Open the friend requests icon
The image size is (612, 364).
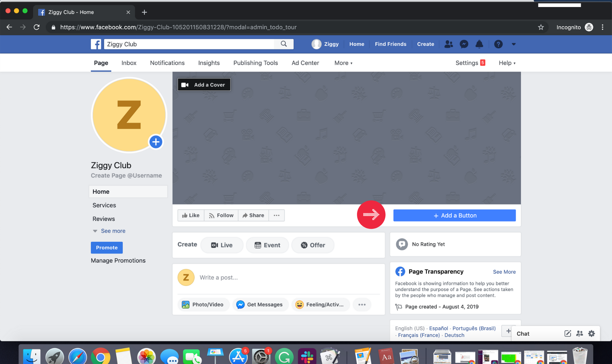tap(448, 44)
